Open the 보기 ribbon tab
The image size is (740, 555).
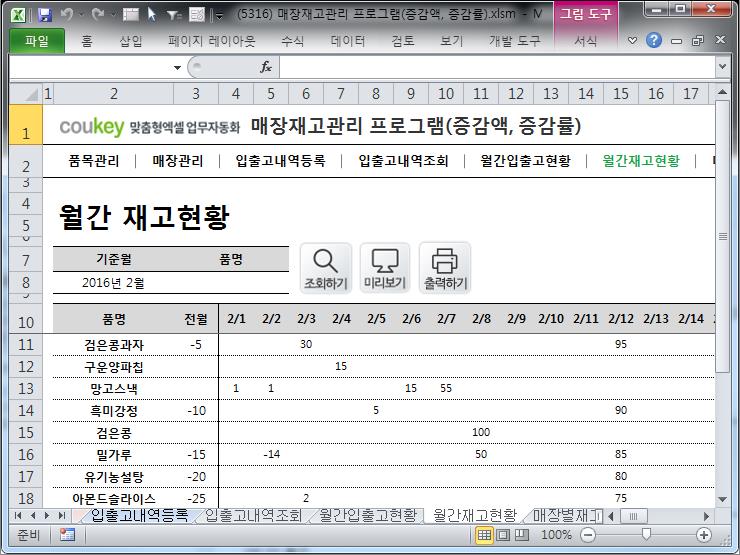tap(452, 41)
